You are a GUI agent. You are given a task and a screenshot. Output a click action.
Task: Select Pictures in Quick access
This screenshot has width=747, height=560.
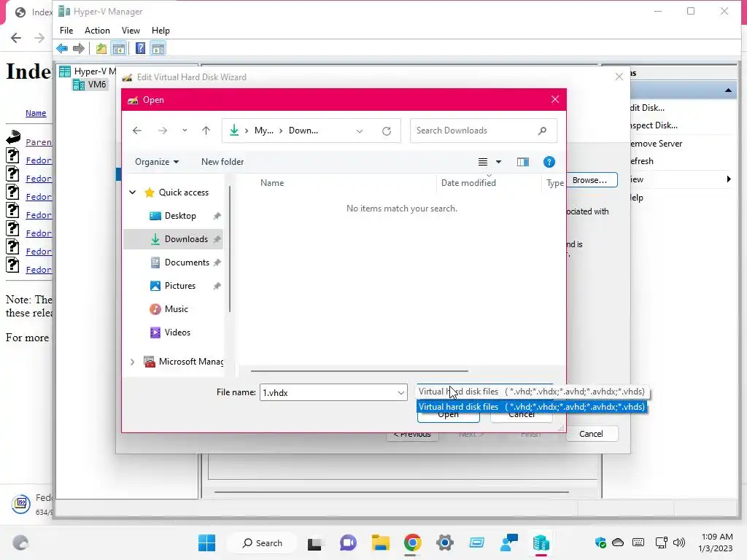179,286
